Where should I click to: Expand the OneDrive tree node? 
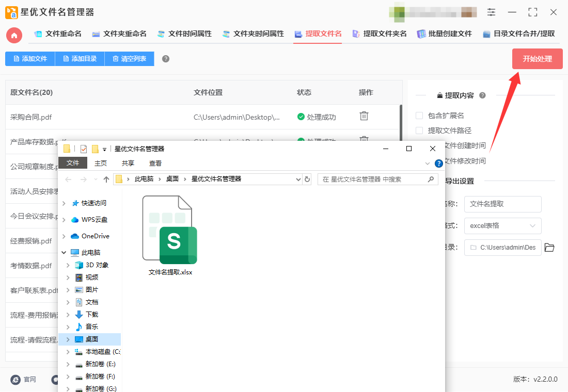[x=64, y=236]
